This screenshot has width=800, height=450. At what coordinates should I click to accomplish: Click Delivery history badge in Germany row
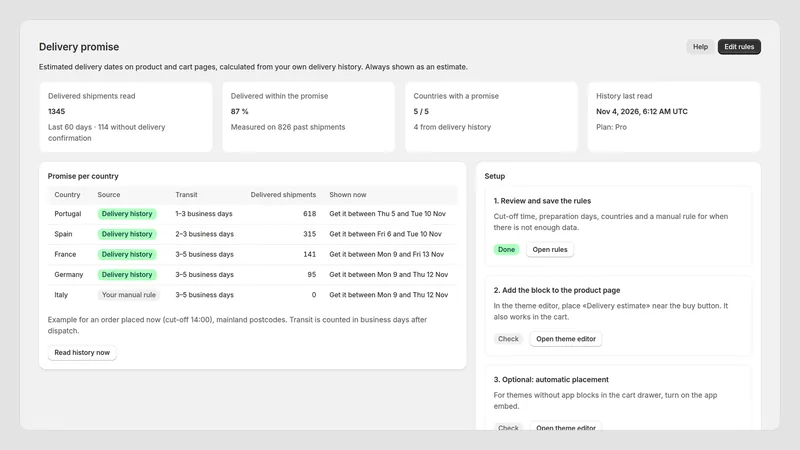click(x=127, y=274)
